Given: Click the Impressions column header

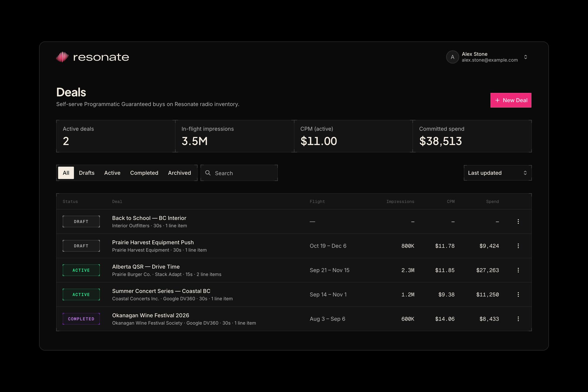Looking at the screenshot, I should point(400,201).
